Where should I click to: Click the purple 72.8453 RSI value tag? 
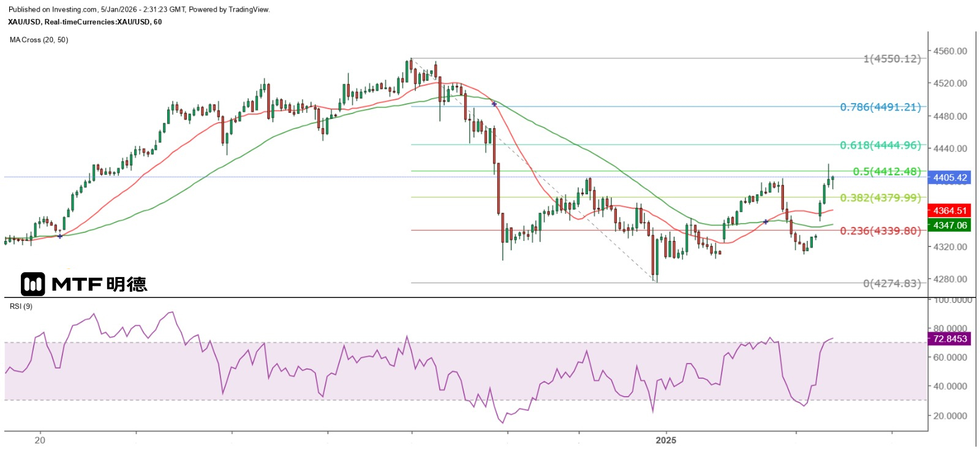[949, 339]
